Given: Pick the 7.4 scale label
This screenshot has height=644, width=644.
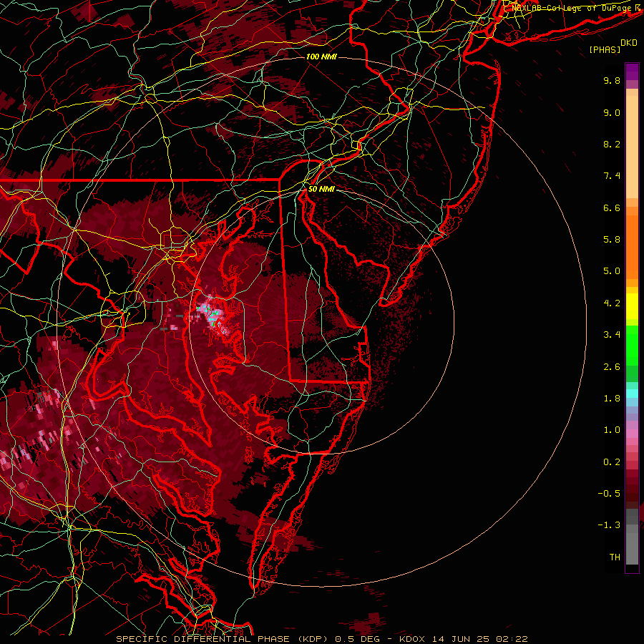Looking at the screenshot, I should [612, 176].
